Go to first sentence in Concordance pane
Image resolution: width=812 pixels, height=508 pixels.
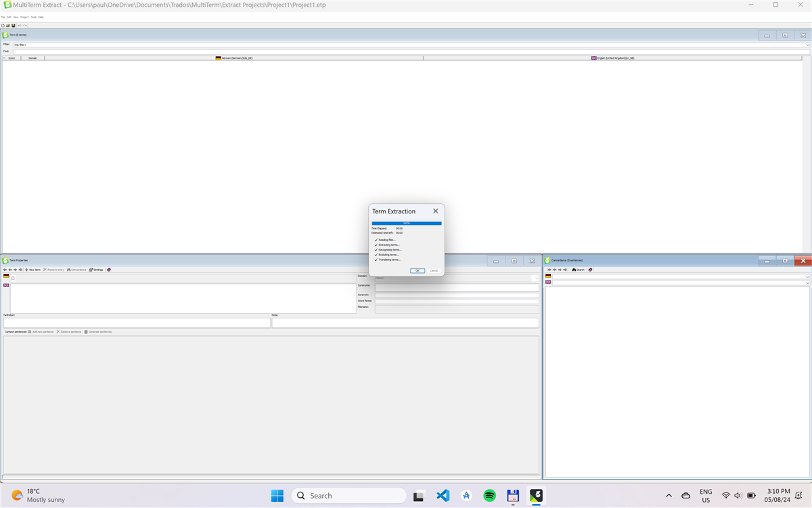[549, 270]
